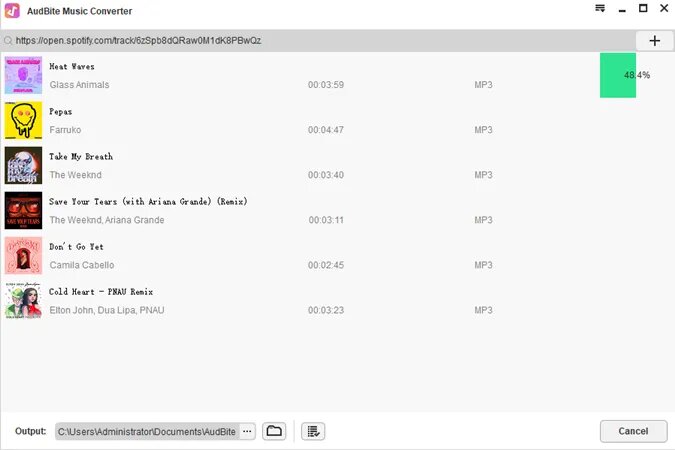Image resolution: width=675 pixels, height=450 pixels.
Task: Open the hamburger menu icon in title bar
Action: (x=600, y=8)
